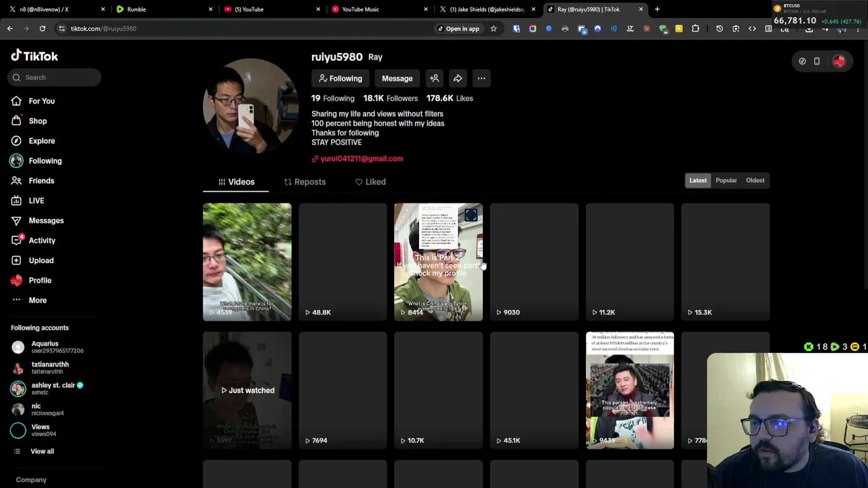
Task: Reload the page with refresh icon
Action: click(42, 28)
